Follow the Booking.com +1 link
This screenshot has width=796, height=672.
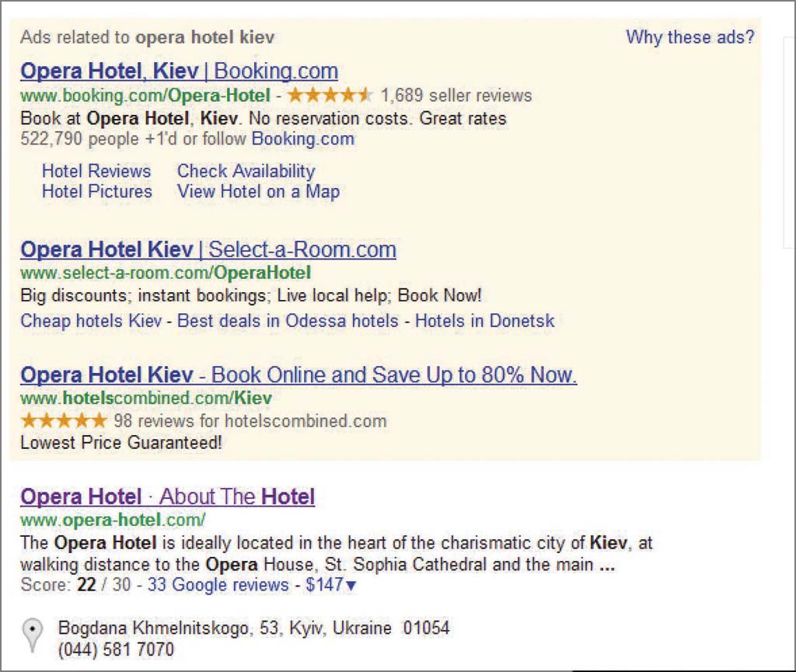click(x=303, y=138)
